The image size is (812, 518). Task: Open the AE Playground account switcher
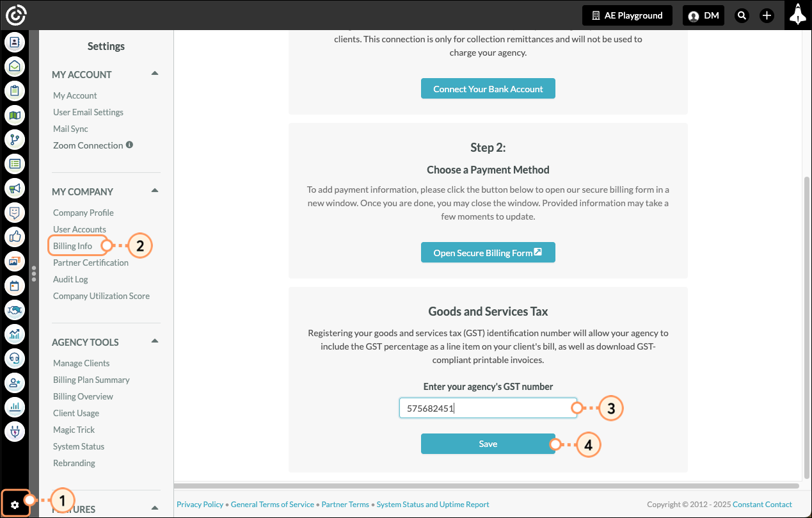tap(627, 15)
